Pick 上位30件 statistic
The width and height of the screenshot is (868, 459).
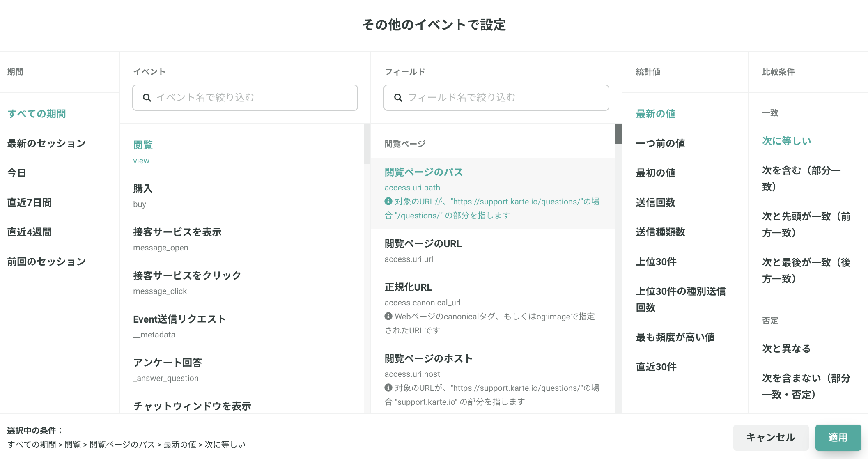click(x=656, y=262)
